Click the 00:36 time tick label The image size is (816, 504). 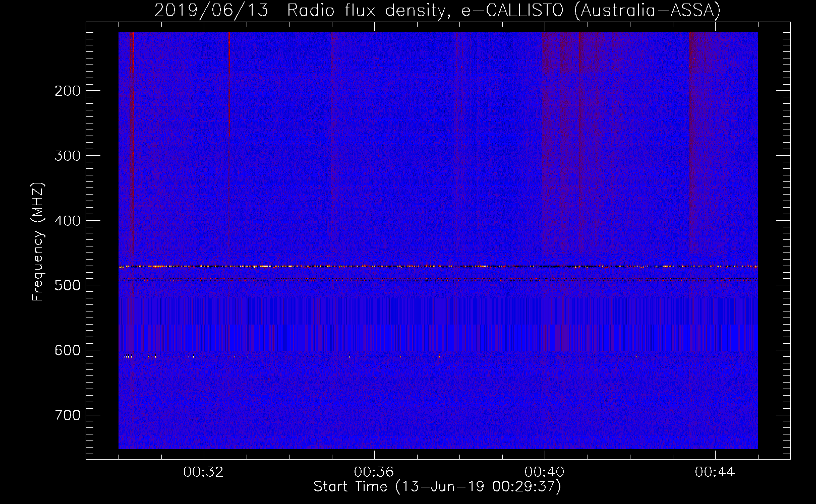coord(374,472)
